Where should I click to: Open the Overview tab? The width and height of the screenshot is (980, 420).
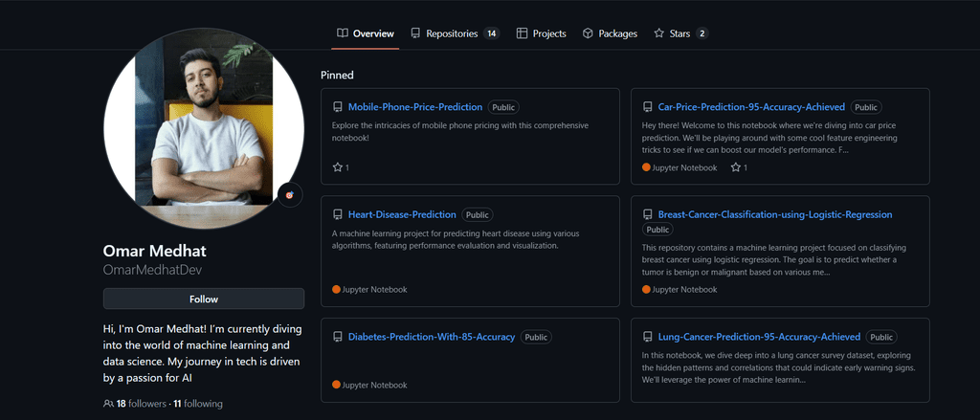click(365, 33)
